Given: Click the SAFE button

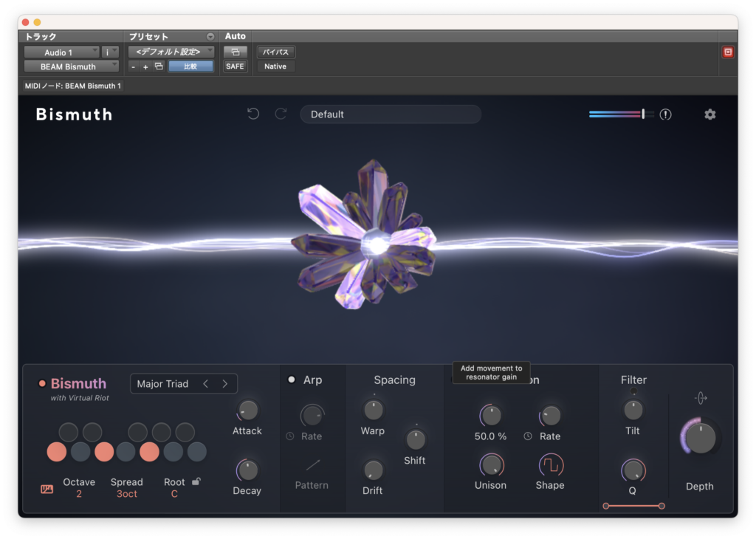Looking at the screenshot, I should point(235,66).
